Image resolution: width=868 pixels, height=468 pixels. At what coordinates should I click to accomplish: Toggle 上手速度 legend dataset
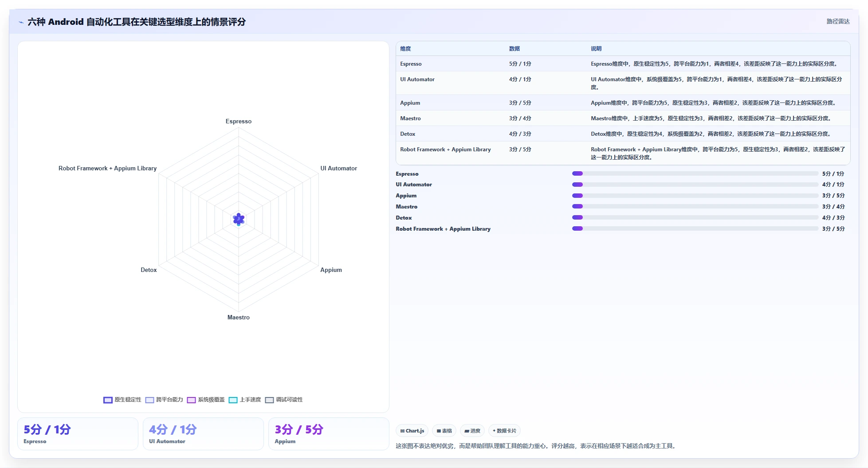(245, 400)
